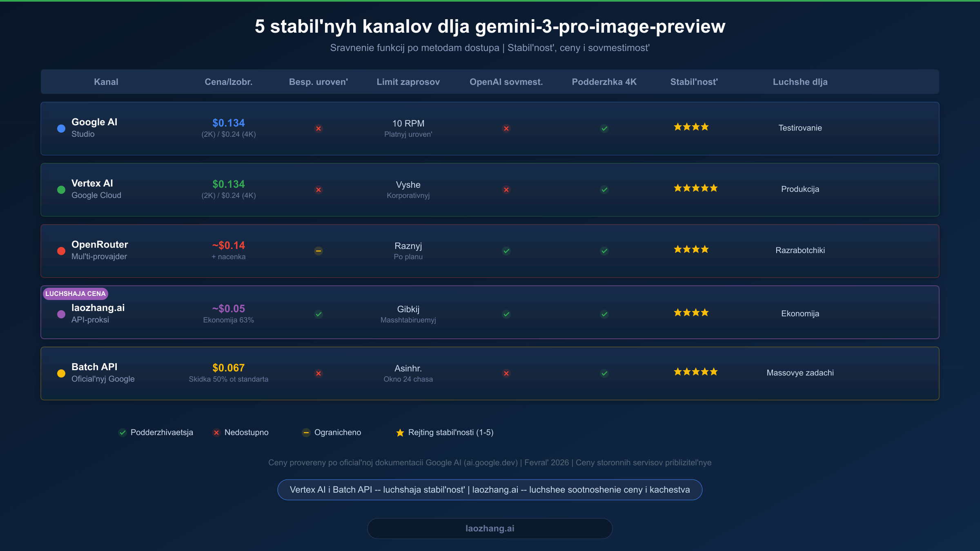Expand the Google AI Studio row card

point(490,128)
